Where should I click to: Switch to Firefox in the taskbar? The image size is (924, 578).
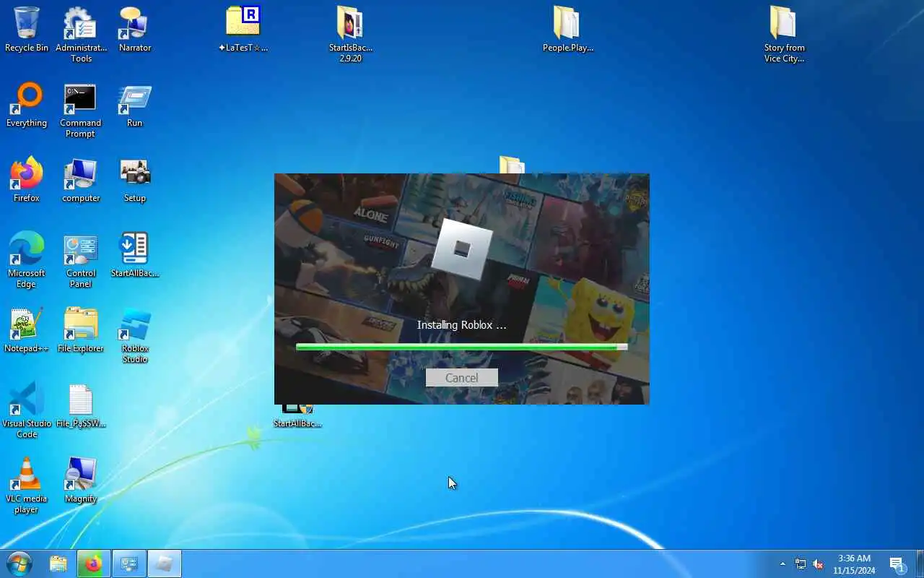pyautogui.click(x=94, y=564)
